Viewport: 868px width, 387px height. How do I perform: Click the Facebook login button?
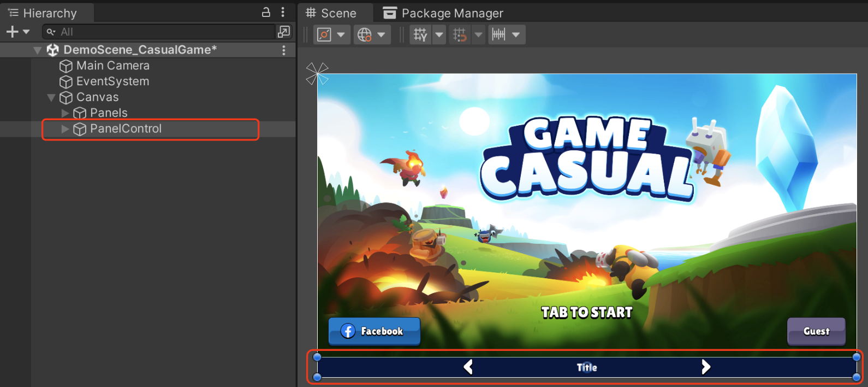[x=374, y=331]
